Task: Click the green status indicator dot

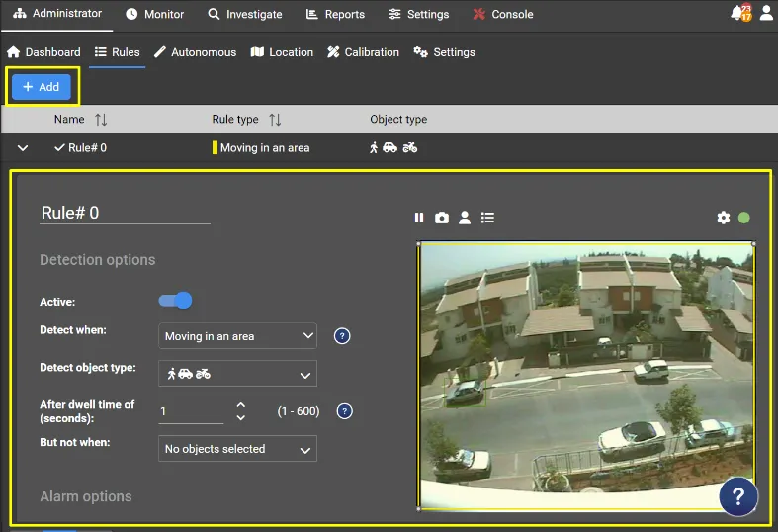Action: (x=743, y=218)
